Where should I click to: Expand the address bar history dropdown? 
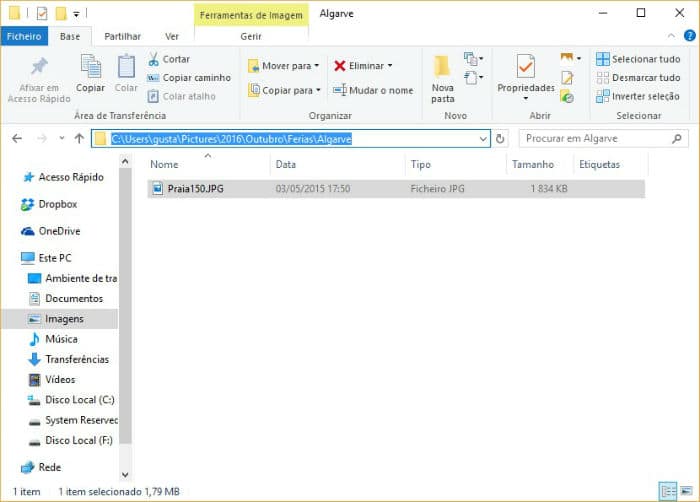pyautogui.click(x=483, y=139)
